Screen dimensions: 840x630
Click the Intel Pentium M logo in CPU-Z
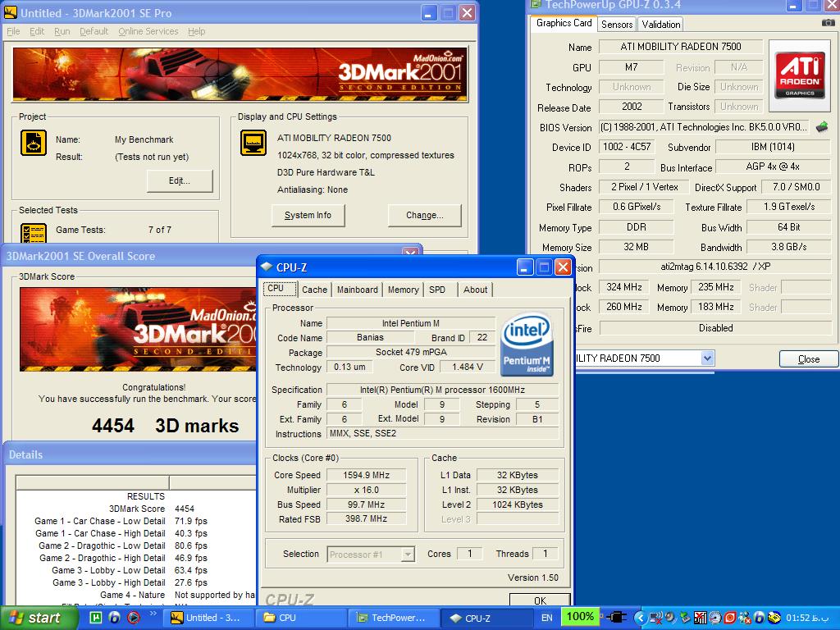527,344
